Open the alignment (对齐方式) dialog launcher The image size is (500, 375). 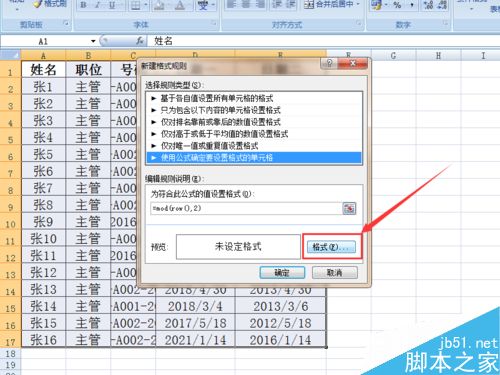[x=358, y=23]
